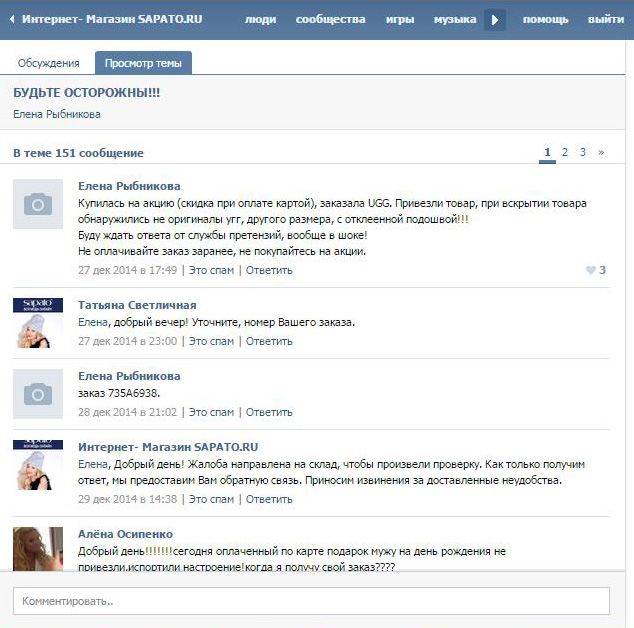Click the back arrow beside Интернет- Магазин SAPATO.RU
Screen dimensions: 634x628
[12, 19]
